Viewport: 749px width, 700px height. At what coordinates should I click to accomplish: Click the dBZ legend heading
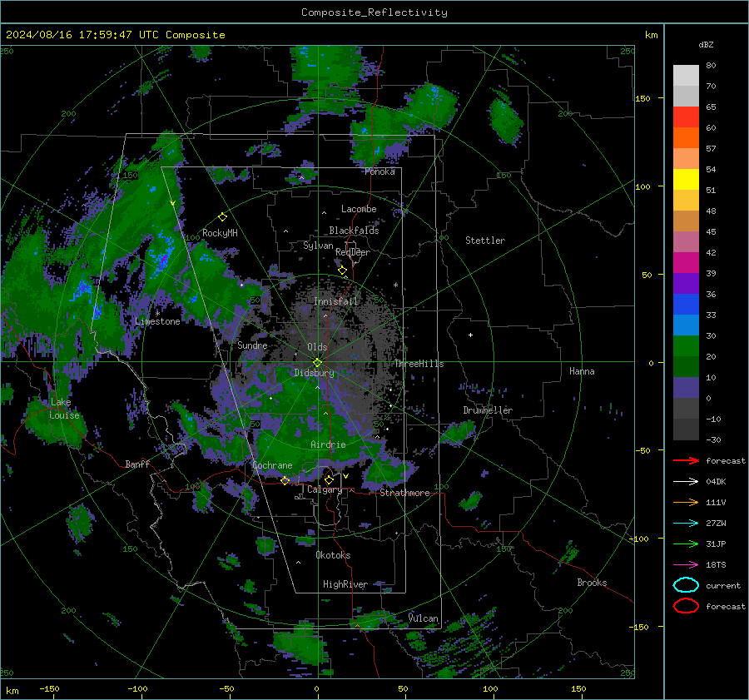click(706, 44)
